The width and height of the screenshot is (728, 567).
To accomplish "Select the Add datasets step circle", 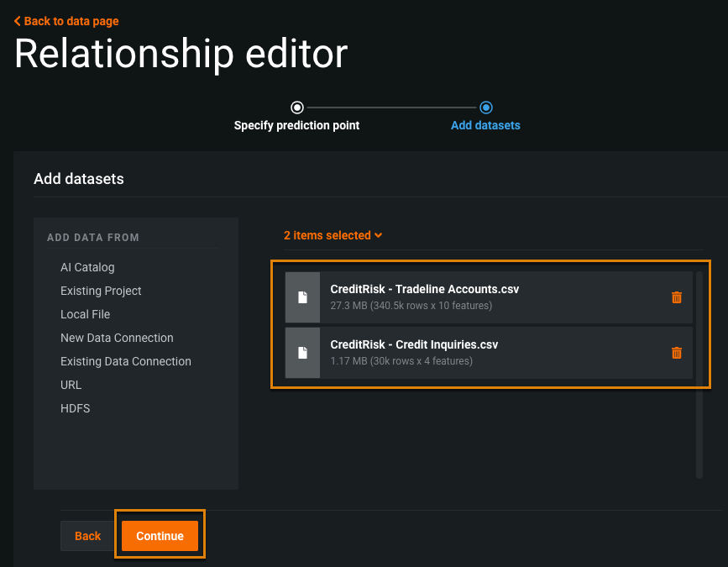I will coord(485,108).
